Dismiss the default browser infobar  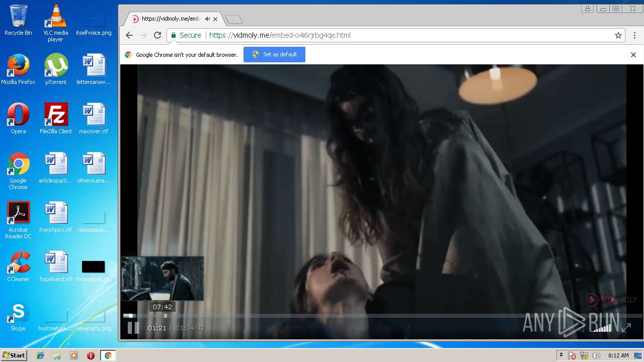[633, 55]
